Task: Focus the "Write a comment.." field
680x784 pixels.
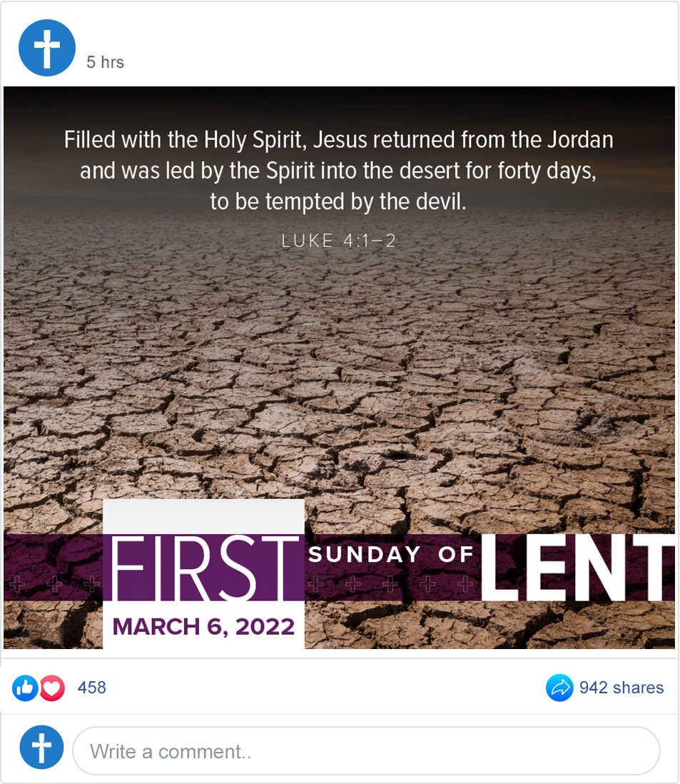Action: (366, 751)
